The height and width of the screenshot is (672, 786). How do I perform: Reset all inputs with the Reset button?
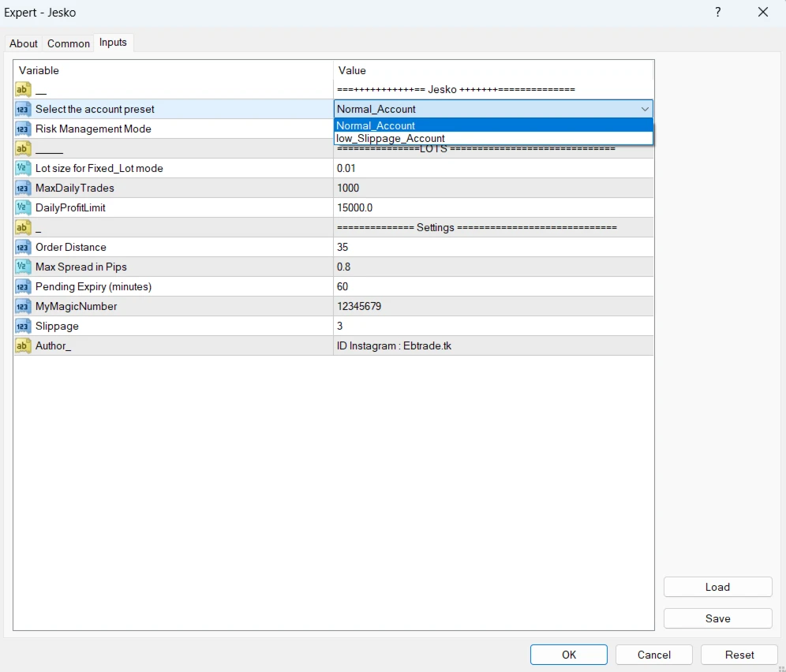pyautogui.click(x=739, y=655)
